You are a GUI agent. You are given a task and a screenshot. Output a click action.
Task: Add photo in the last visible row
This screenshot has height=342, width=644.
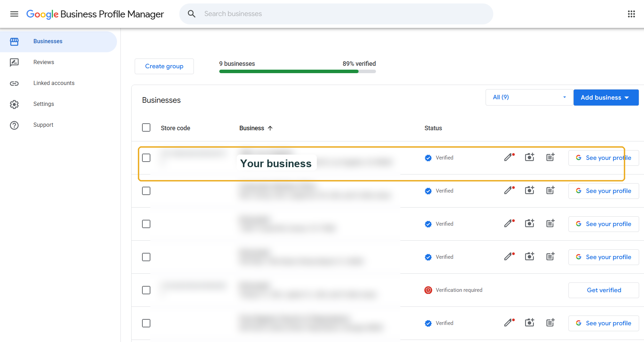coord(529,323)
